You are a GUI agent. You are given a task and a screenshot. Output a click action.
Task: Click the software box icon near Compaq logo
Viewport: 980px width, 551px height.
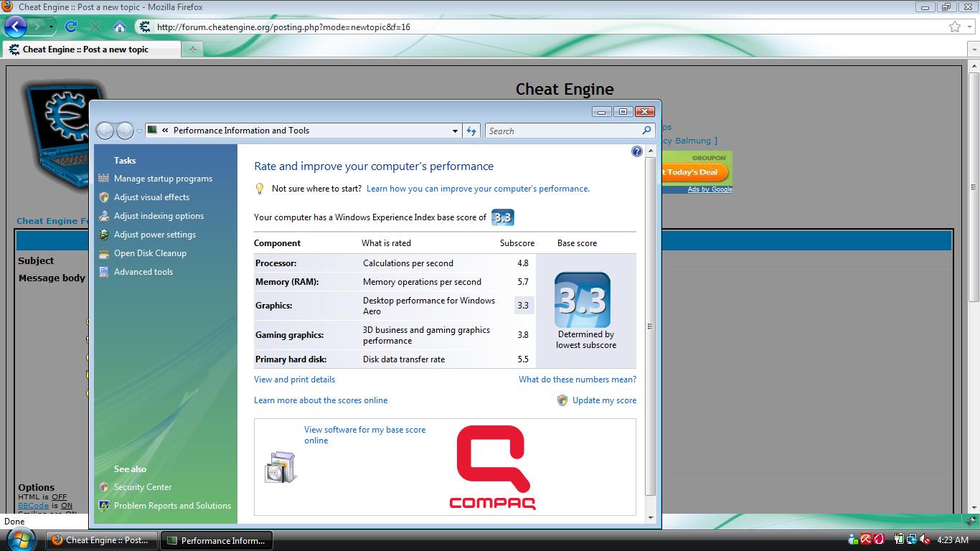click(x=281, y=467)
